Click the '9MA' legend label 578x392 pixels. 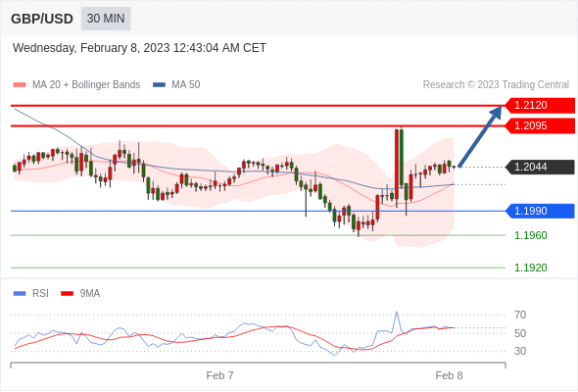tap(90, 294)
